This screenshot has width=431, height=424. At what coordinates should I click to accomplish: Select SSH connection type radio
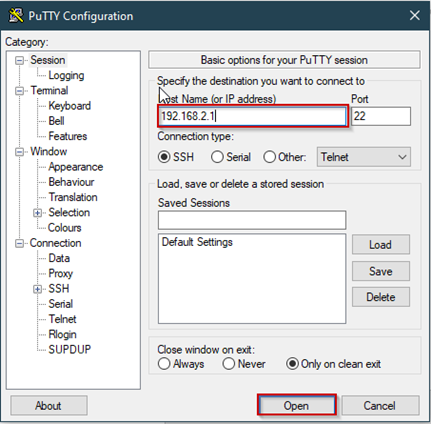click(164, 157)
